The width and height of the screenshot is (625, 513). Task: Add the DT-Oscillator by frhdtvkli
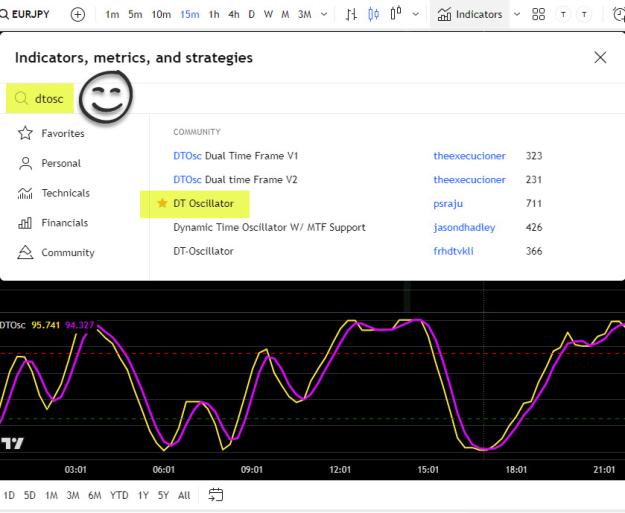[x=203, y=252]
